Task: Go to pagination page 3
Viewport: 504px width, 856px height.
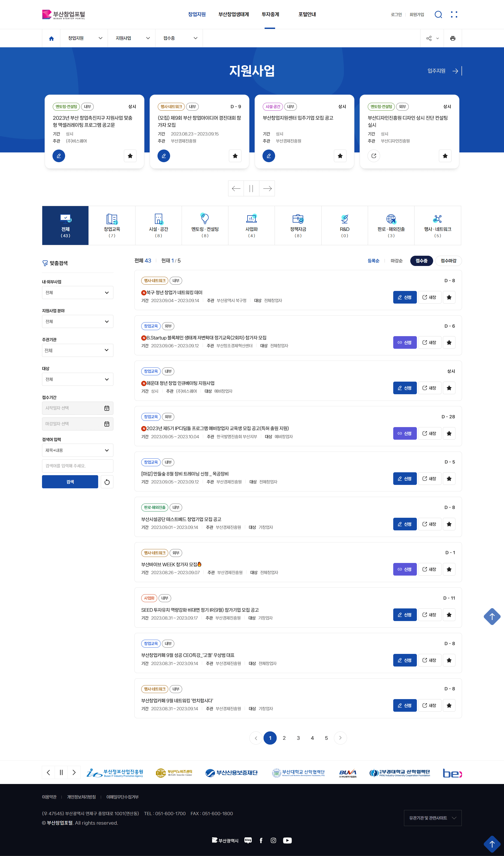Action: [x=298, y=738]
